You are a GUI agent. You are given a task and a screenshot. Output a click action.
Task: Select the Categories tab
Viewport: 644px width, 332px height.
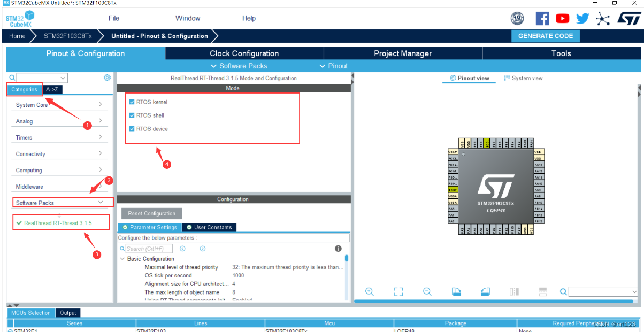coord(24,90)
